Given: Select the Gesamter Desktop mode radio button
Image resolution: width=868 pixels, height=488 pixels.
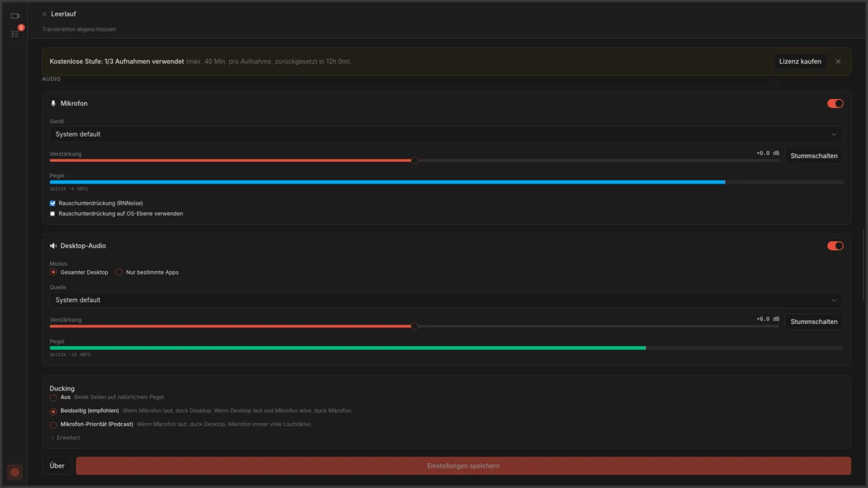Looking at the screenshot, I should pos(54,272).
